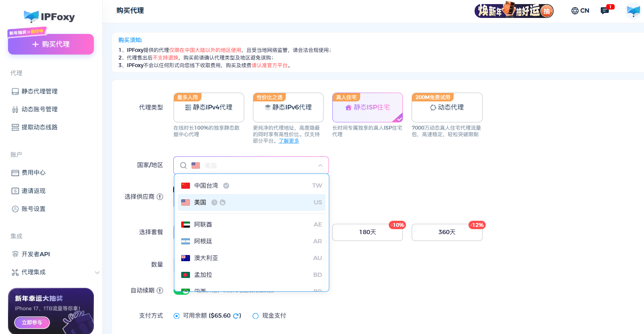This screenshot has height=334, width=644.
Task: Click the 新年幸运大抽奖 promo card
Action: click(x=51, y=311)
